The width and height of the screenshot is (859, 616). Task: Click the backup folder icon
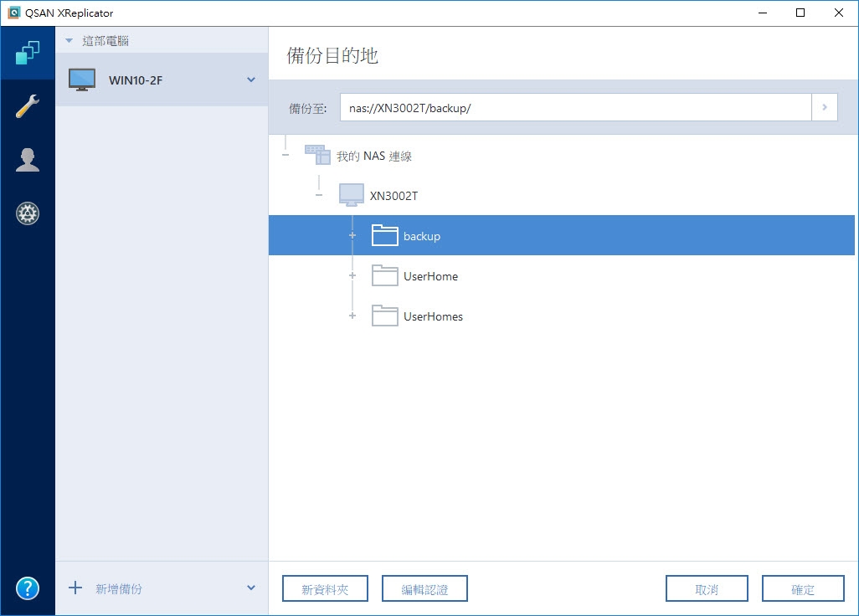pyautogui.click(x=384, y=235)
